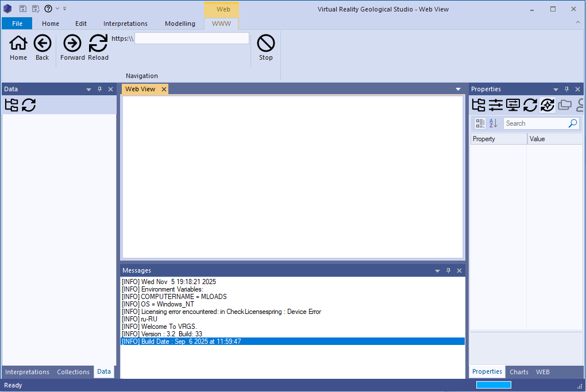Viewport: 586px width, 392px height.
Task: Open the Properties panel options dropdown
Action: (x=556, y=90)
